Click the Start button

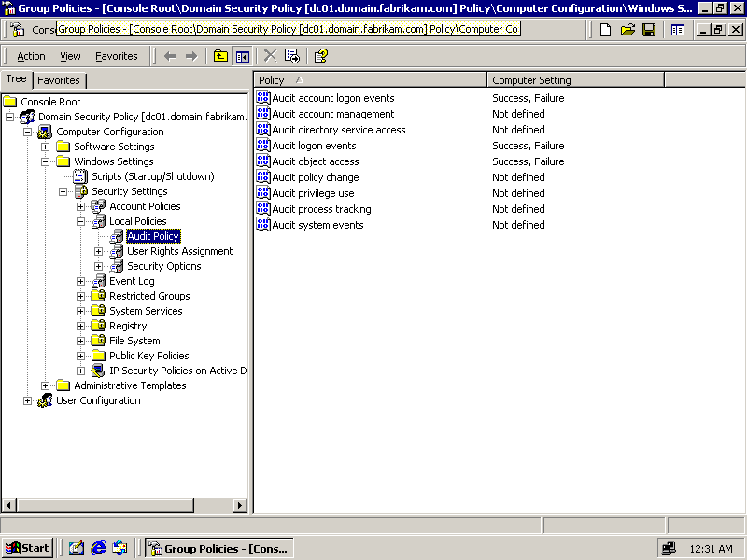pyautogui.click(x=28, y=548)
